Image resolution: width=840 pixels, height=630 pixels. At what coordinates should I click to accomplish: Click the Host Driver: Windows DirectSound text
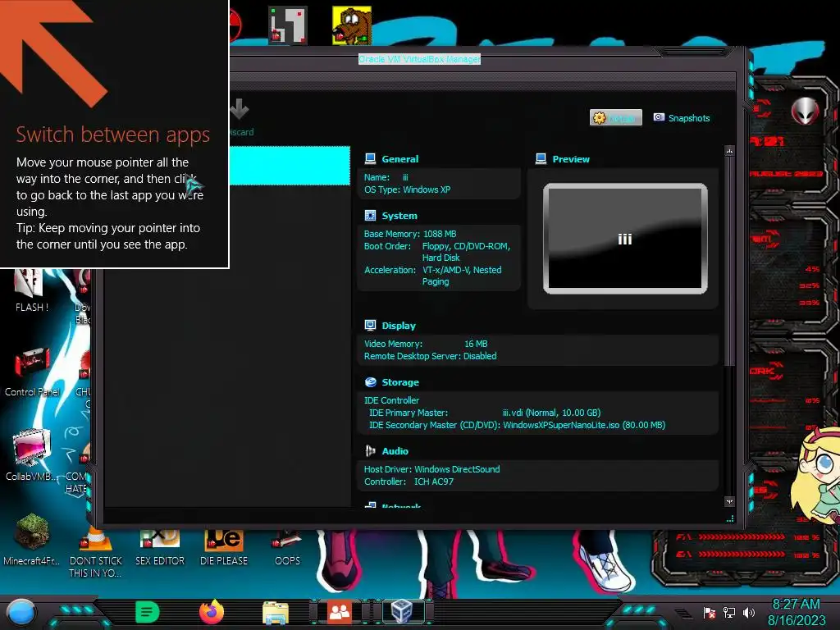[x=431, y=469]
